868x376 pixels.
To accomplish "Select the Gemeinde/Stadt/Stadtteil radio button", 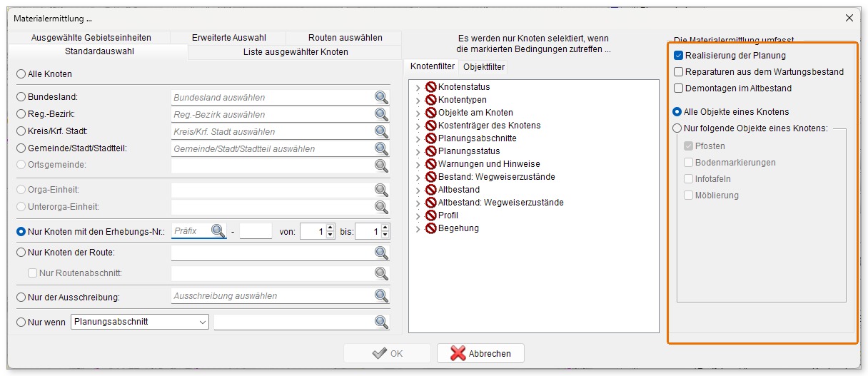I will [x=21, y=148].
